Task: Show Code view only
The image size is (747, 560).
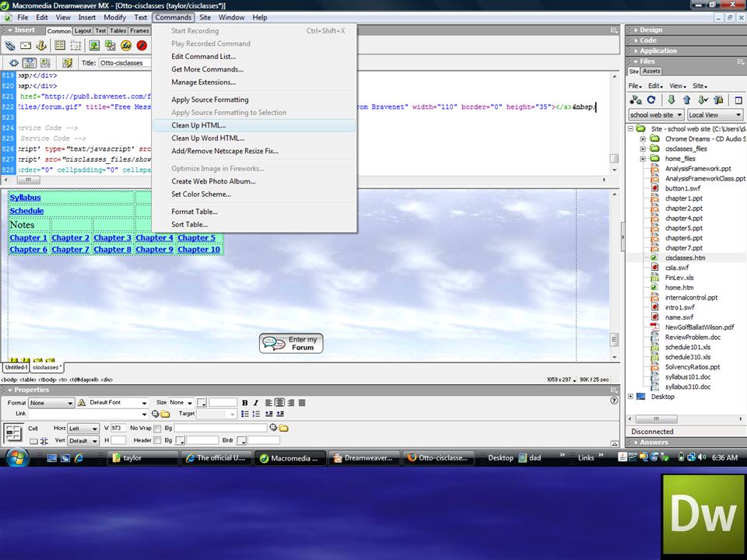Action: click(14, 63)
